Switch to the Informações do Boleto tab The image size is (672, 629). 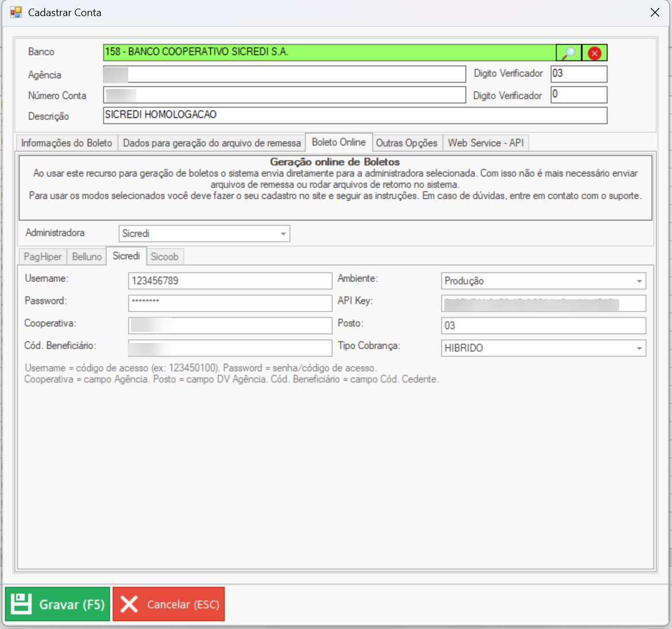67,143
